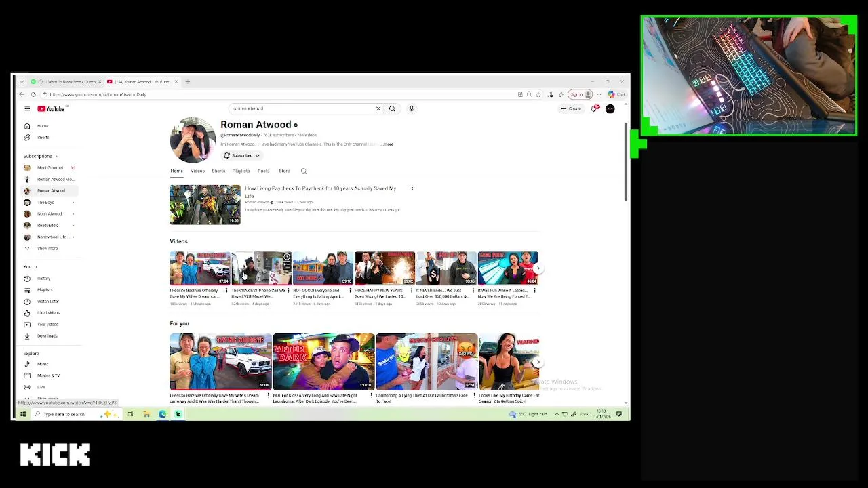Select the channel Playlists tab

point(241,171)
